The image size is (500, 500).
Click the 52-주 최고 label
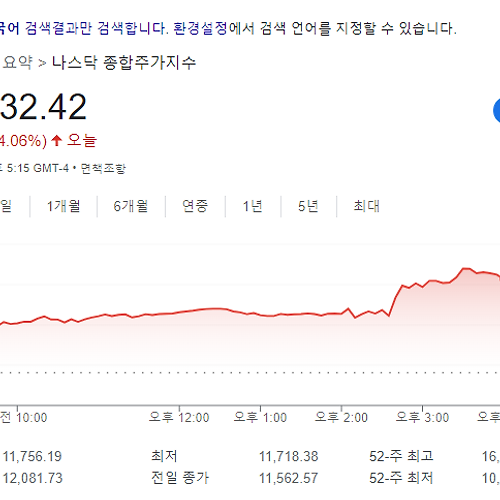[401, 456]
